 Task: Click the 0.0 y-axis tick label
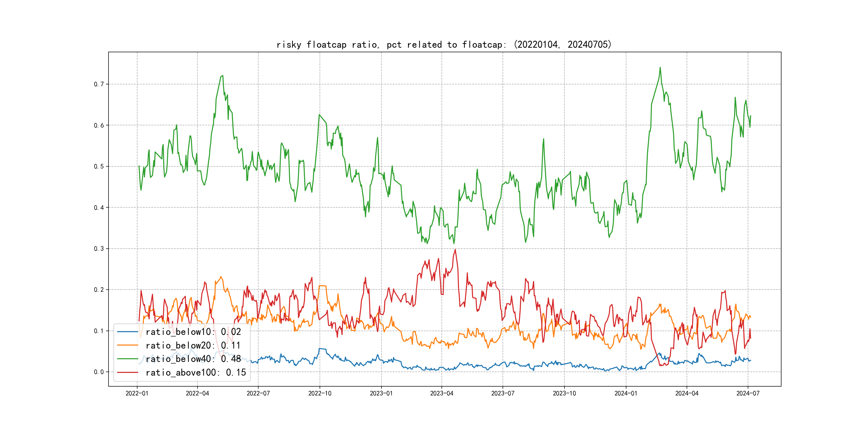(99, 372)
